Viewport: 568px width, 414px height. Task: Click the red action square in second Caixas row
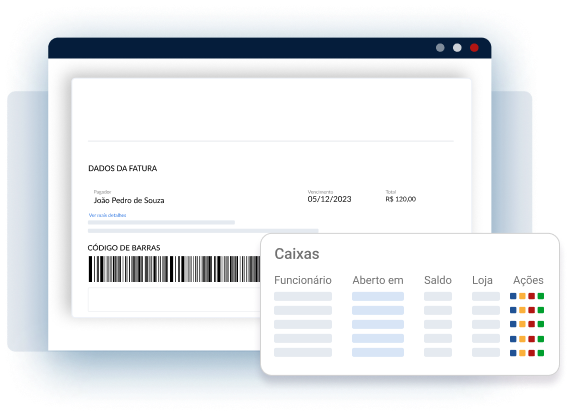[531, 310]
